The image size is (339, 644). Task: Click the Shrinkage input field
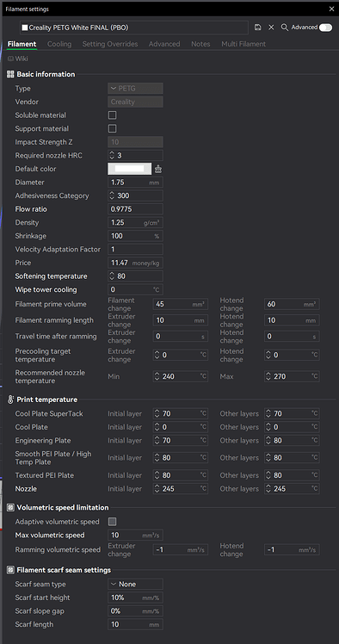pyautogui.click(x=135, y=236)
